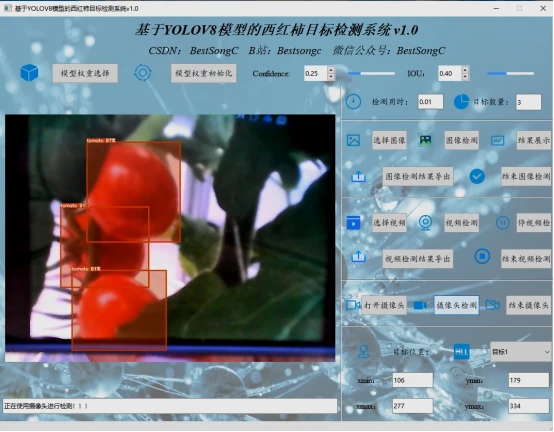Click the 视频检测 button
This screenshot has height=432, width=554.
(461, 223)
